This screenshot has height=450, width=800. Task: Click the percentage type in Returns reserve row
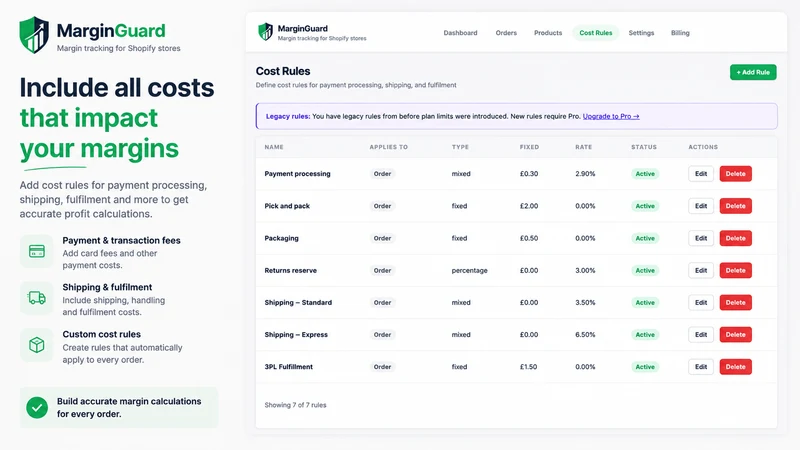coord(469,270)
